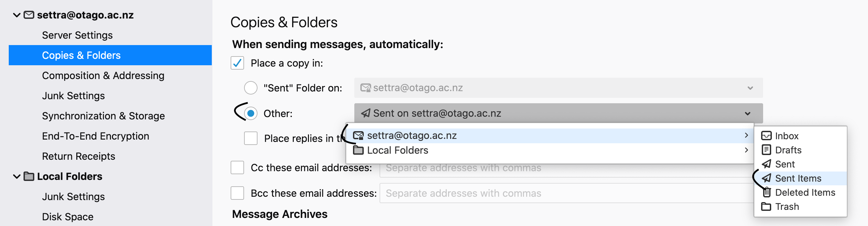Go to End-To-End Encryption settings
The width and height of the screenshot is (868, 226).
95,136
